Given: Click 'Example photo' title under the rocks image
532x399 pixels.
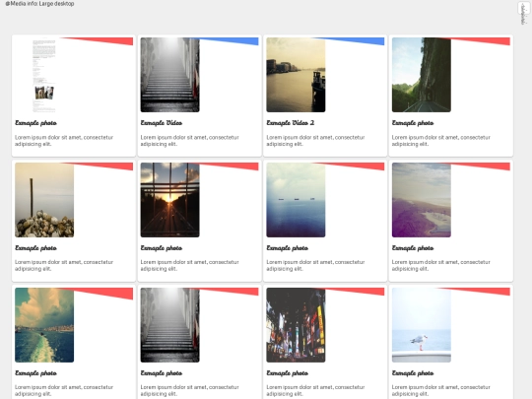Looking at the screenshot, I should 35,248.
